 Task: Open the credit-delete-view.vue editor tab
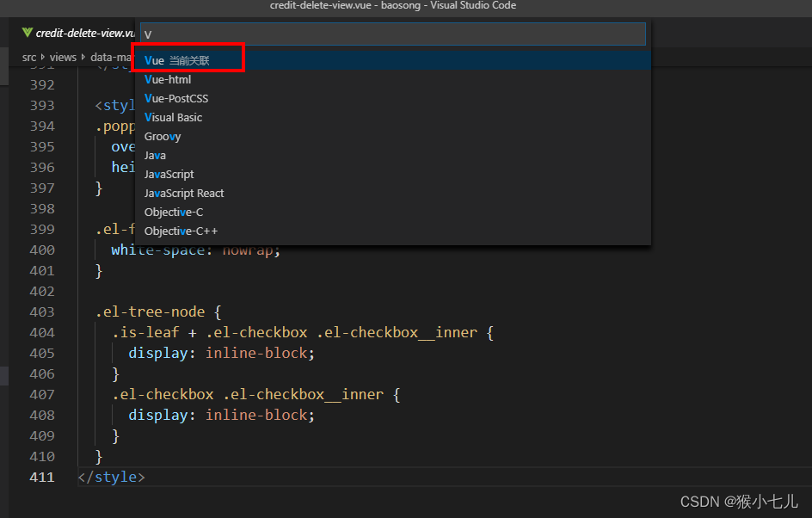77,34
